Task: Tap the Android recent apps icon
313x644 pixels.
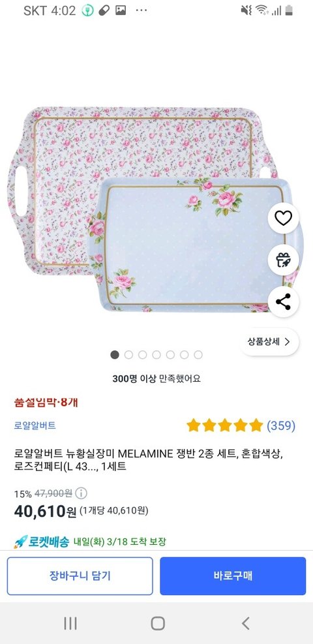Action: (x=70, y=624)
